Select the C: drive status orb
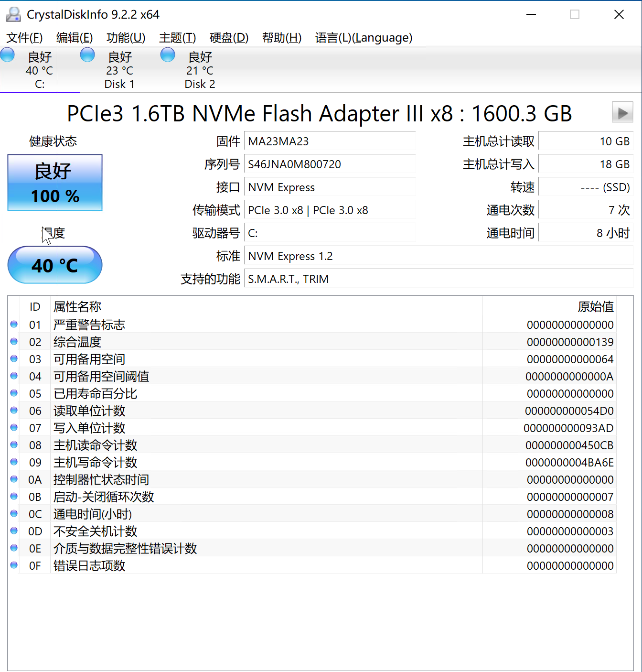Screen dimensions: 642x672 point(8,55)
